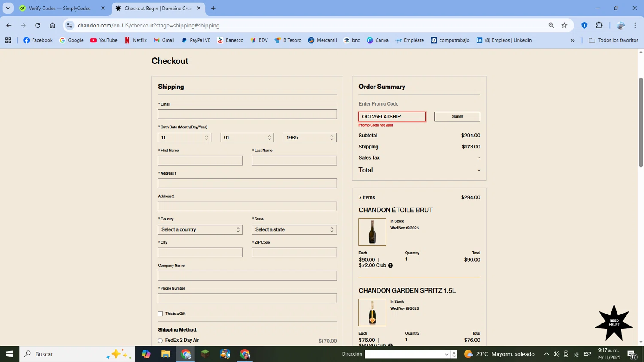644x362 pixels.
Task: Click the zoom magnifier icon in address bar
Action: point(551,25)
